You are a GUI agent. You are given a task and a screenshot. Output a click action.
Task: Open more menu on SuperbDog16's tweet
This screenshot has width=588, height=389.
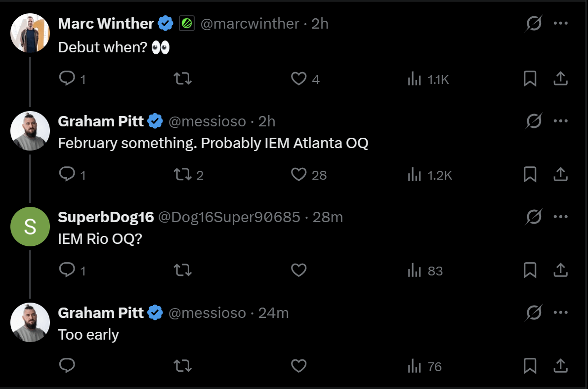pyautogui.click(x=560, y=217)
